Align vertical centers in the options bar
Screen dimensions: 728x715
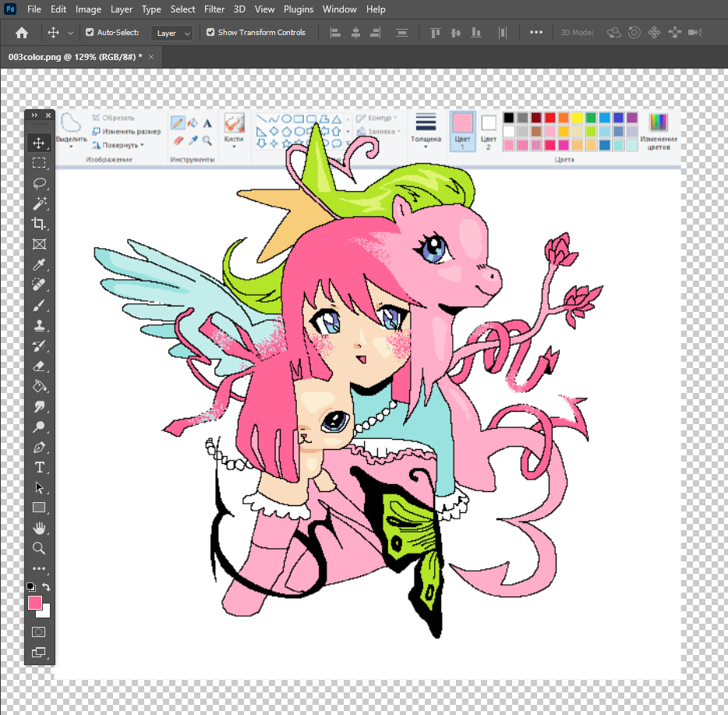(455, 33)
